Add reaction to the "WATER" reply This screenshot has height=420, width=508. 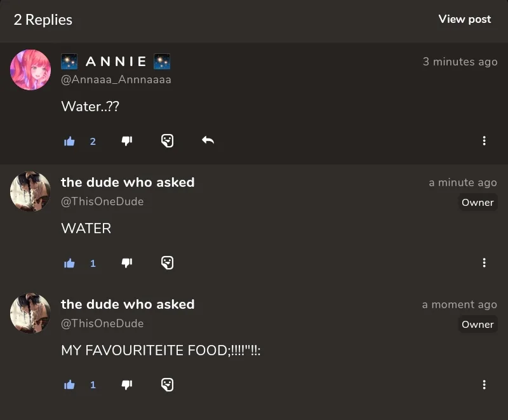pos(167,262)
